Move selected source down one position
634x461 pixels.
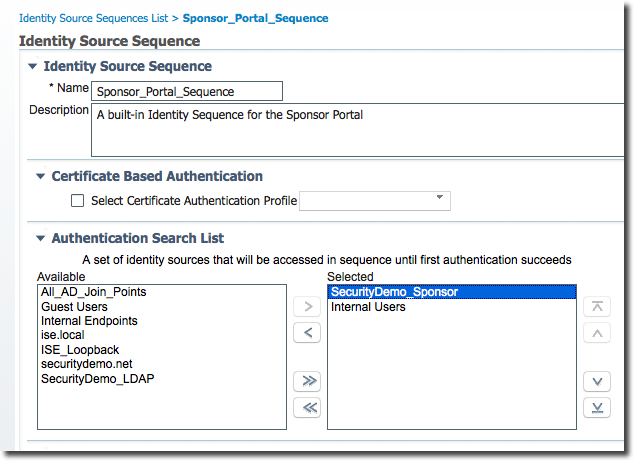596,381
